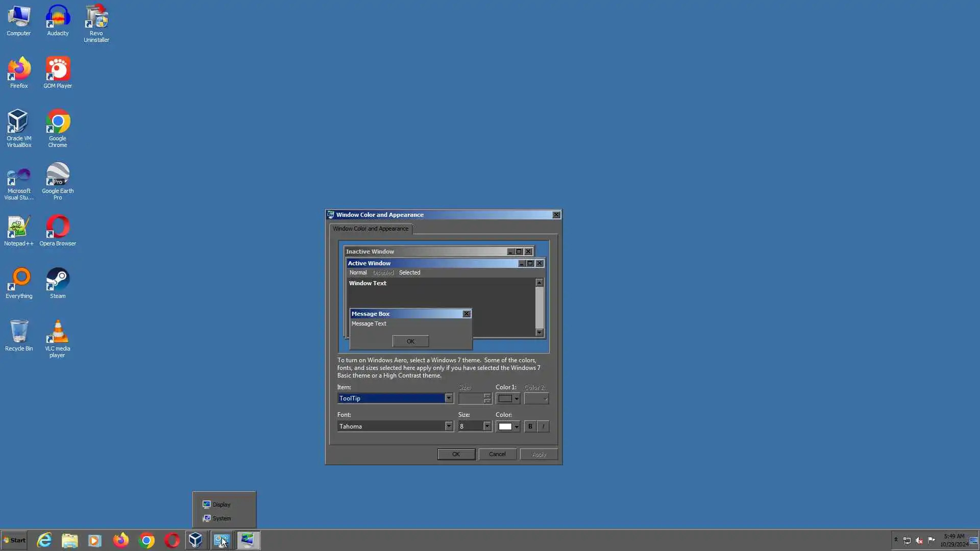Select the Audacity desktop shortcut

point(58,20)
